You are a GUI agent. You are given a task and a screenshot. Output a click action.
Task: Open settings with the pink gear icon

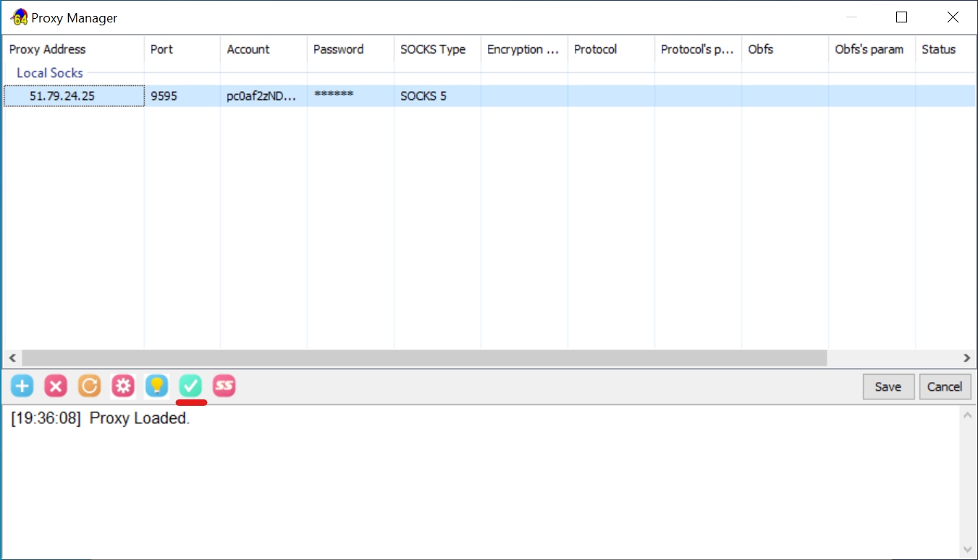point(123,386)
